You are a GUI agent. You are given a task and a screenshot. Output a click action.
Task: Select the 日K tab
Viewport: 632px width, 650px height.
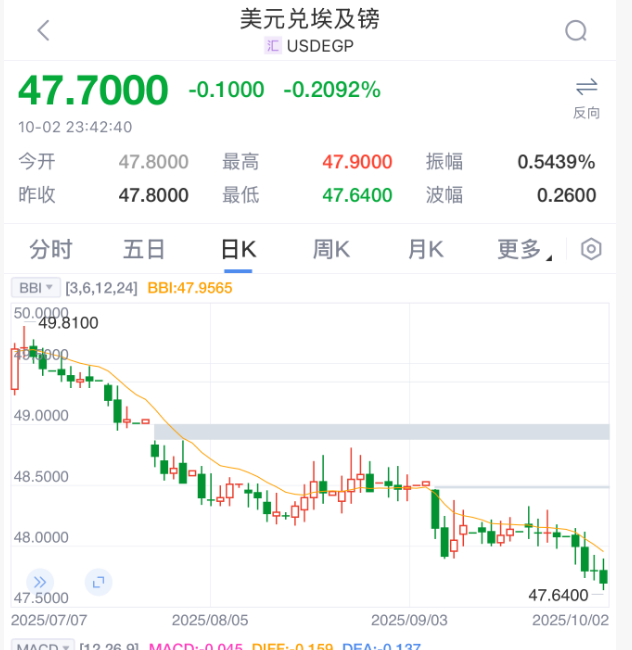(238, 249)
